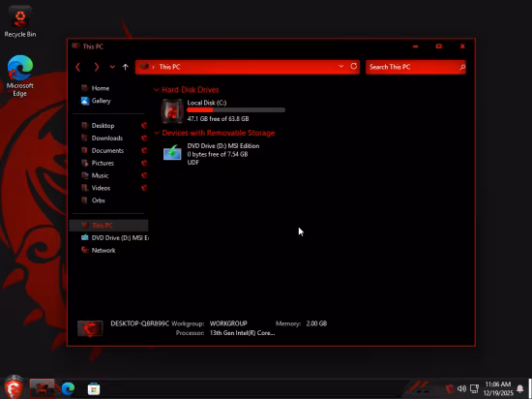Click the pin icon beside Music
This screenshot has width=532, height=399.
pos(144,175)
